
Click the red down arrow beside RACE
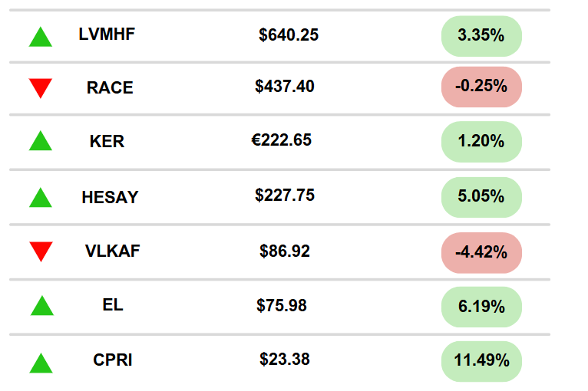click(x=41, y=88)
